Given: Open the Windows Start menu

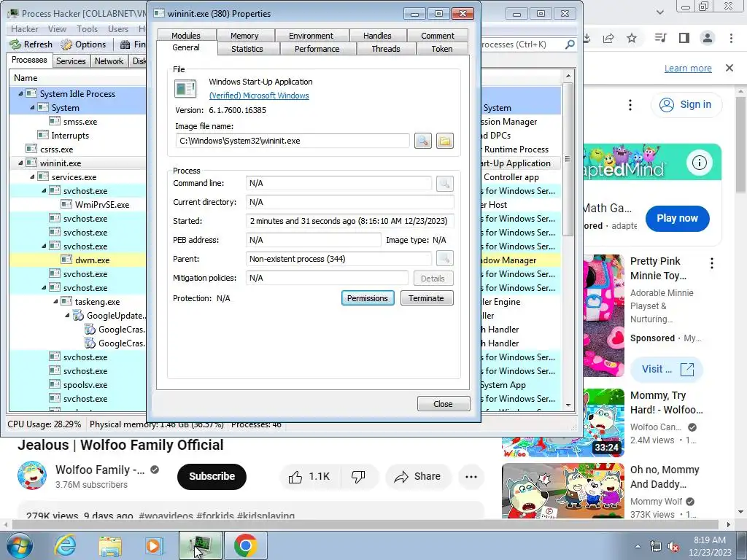Looking at the screenshot, I should coord(20,545).
